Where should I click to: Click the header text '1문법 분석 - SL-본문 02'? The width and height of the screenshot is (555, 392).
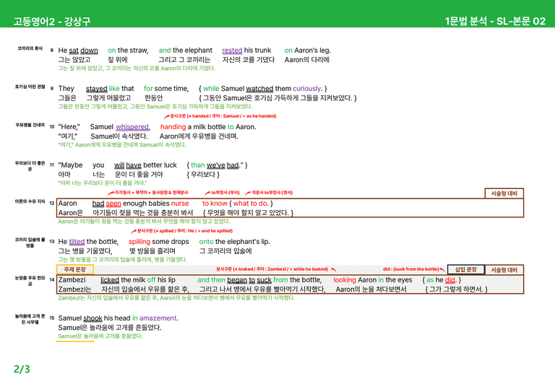point(495,21)
